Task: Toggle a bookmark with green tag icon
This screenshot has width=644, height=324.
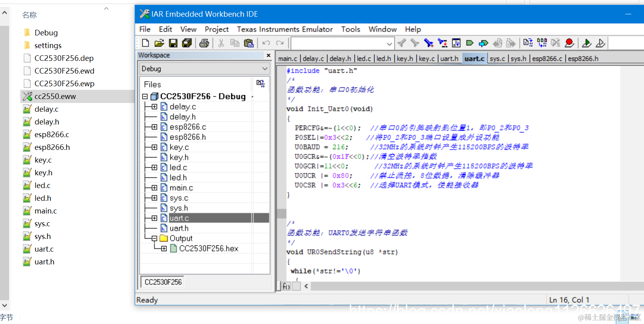Action: [470, 43]
